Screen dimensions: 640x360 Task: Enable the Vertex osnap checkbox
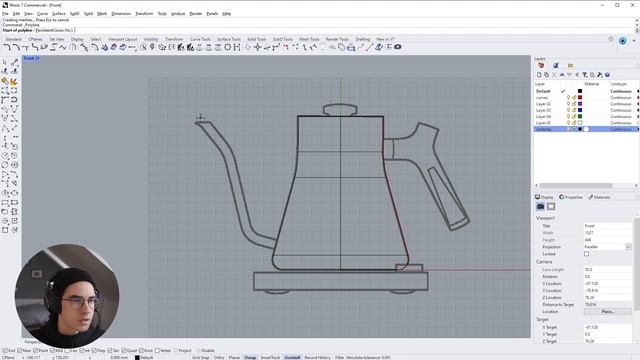tap(157, 351)
